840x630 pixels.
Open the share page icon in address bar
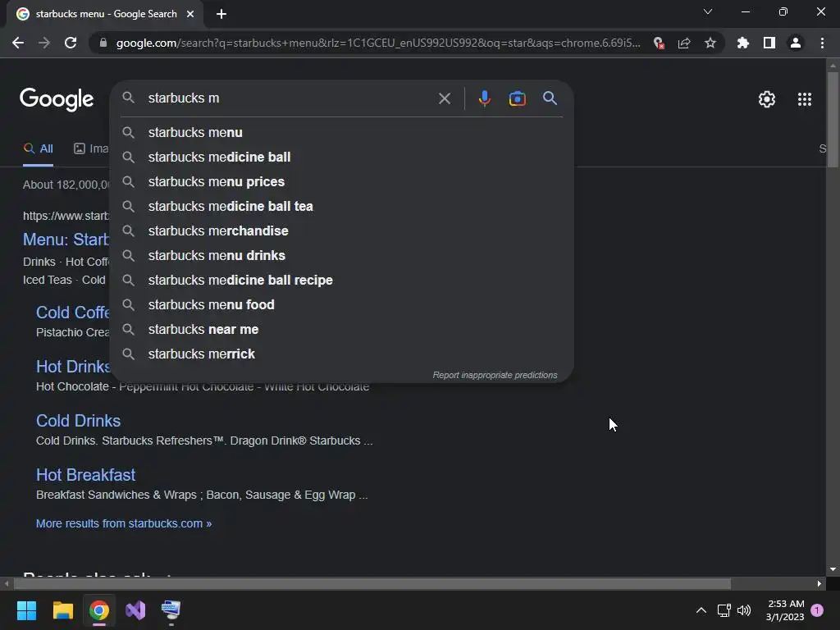point(684,43)
